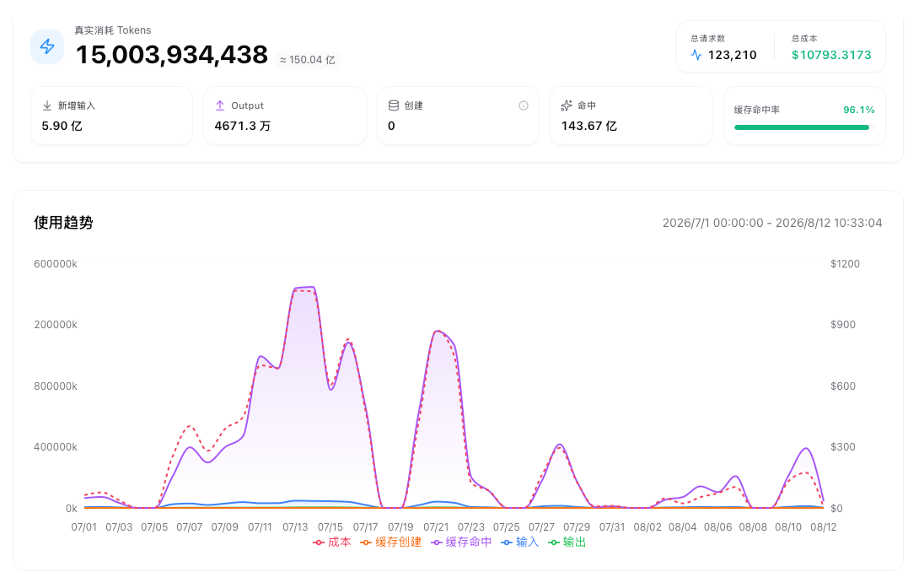Viewport: 924px width, 583px height.
Task: Select the total tokens value 15,003,934,438
Action: tap(171, 55)
